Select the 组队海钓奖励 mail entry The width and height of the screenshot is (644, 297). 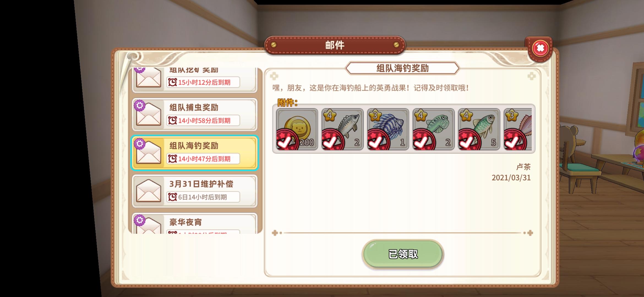(195, 153)
